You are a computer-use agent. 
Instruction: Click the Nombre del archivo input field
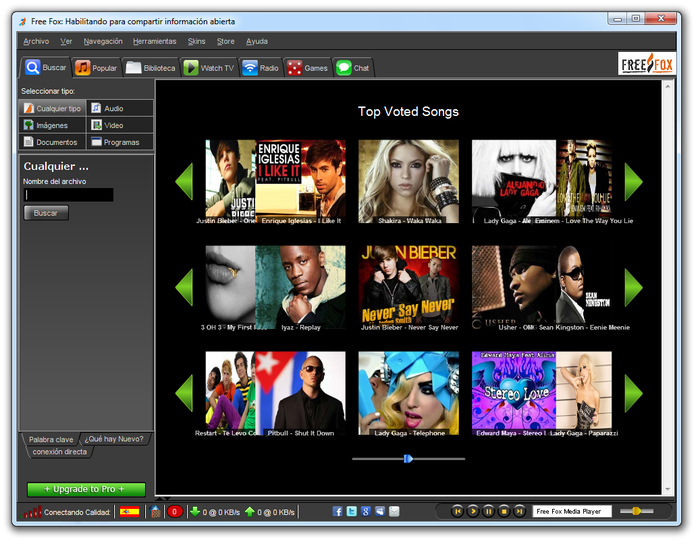click(68, 195)
